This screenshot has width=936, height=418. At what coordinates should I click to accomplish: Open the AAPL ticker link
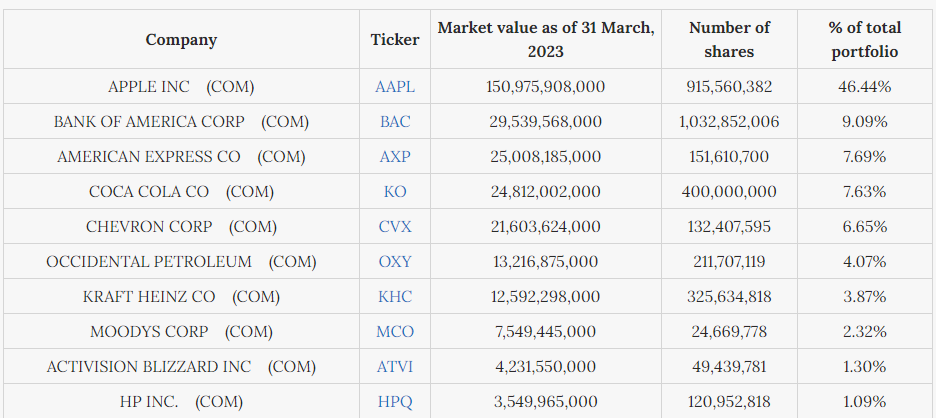(x=395, y=87)
